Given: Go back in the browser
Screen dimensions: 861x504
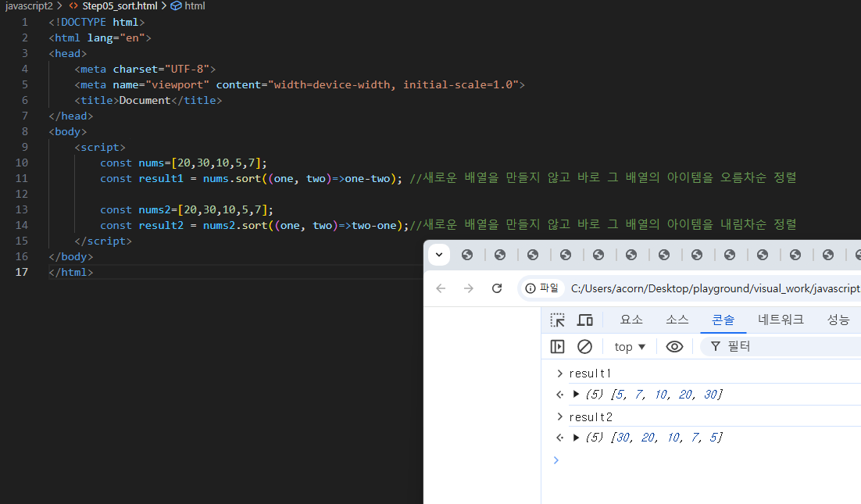Looking at the screenshot, I should [441, 288].
